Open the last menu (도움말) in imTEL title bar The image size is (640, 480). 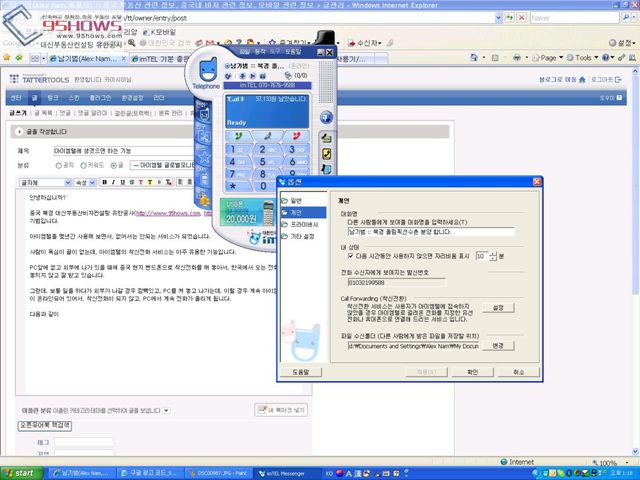pos(293,52)
